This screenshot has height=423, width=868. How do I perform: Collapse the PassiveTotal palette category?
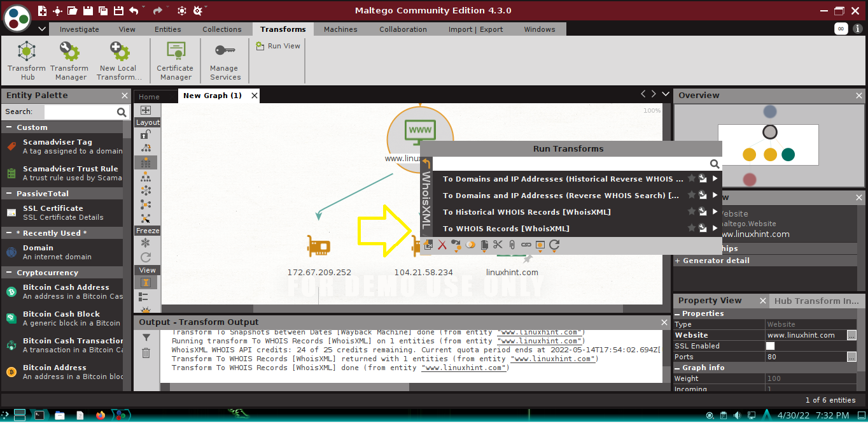pos(10,194)
